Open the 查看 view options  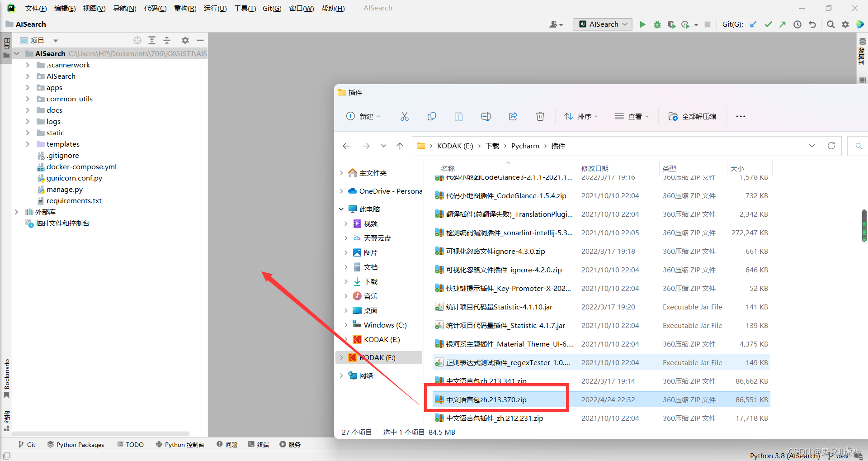pos(632,116)
